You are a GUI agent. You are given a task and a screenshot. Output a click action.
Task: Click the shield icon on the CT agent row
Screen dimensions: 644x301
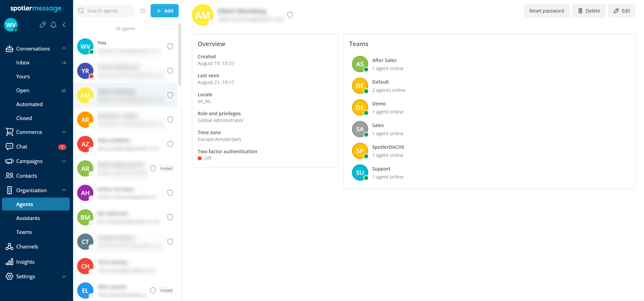(170, 242)
